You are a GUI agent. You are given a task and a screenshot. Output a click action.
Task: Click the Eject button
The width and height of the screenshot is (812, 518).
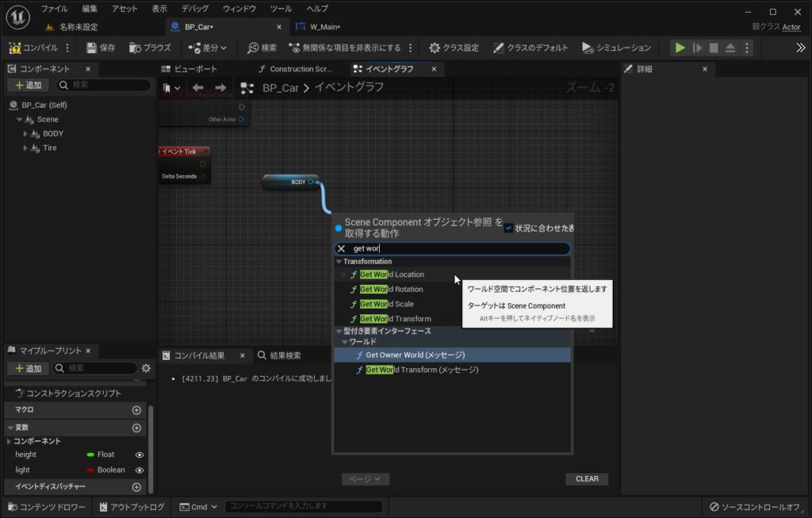point(730,48)
